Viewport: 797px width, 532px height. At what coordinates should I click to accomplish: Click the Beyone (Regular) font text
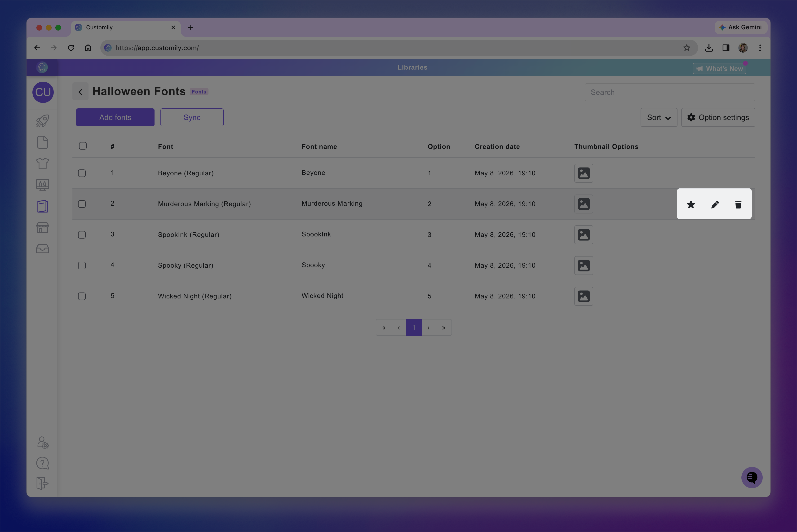186,173
